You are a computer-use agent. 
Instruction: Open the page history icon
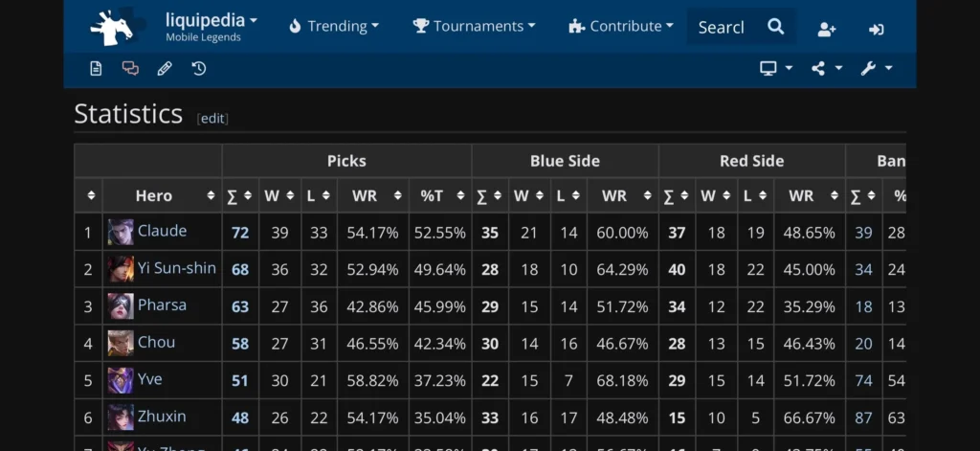199,68
